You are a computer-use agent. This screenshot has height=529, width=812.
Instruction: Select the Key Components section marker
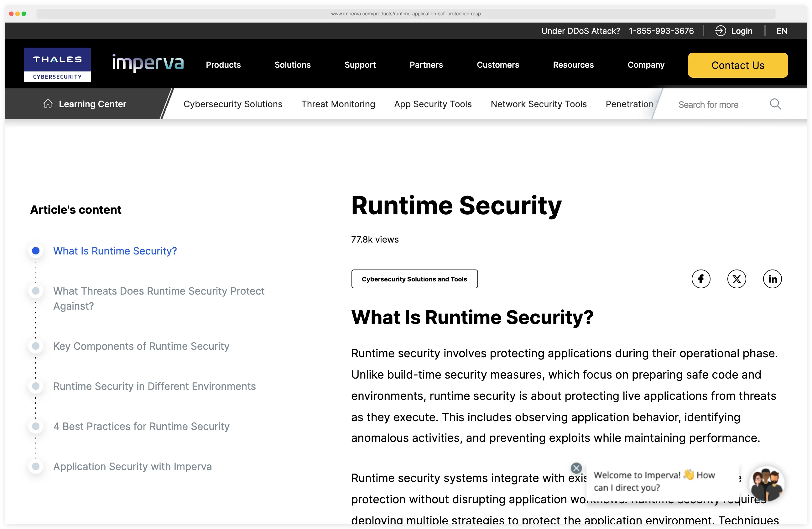(35, 346)
